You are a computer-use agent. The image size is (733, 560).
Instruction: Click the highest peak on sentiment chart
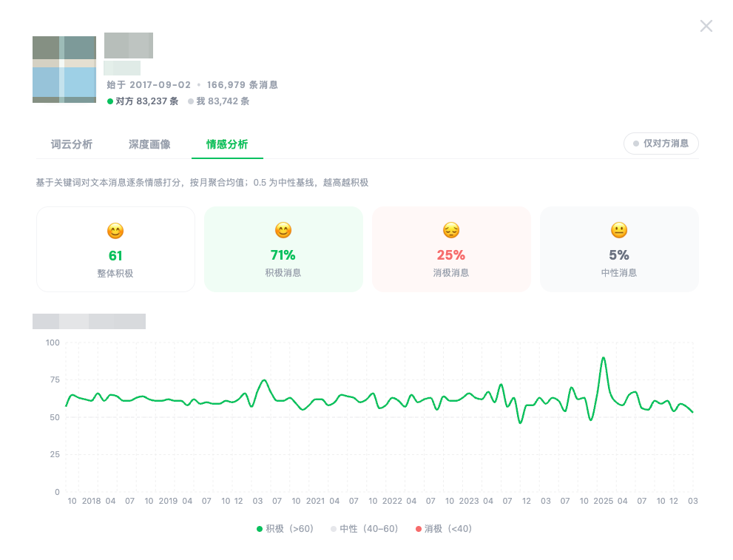click(x=604, y=358)
